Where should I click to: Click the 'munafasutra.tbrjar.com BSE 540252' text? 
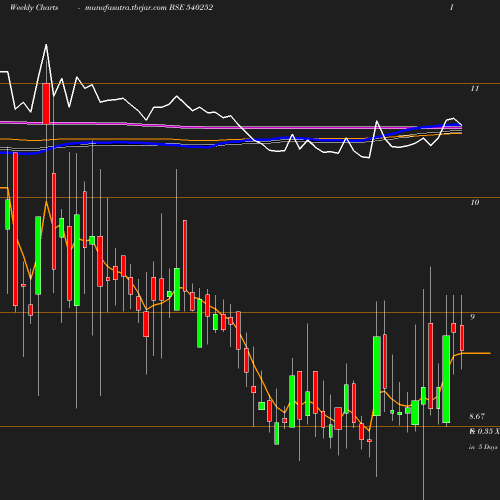149,7
